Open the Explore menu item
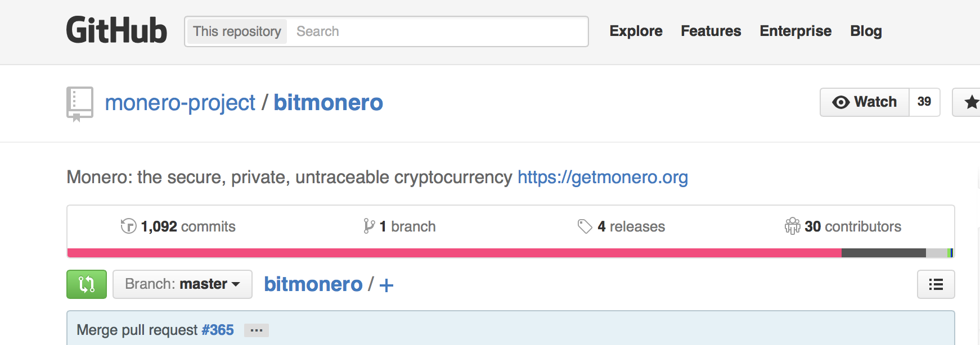 point(636,31)
